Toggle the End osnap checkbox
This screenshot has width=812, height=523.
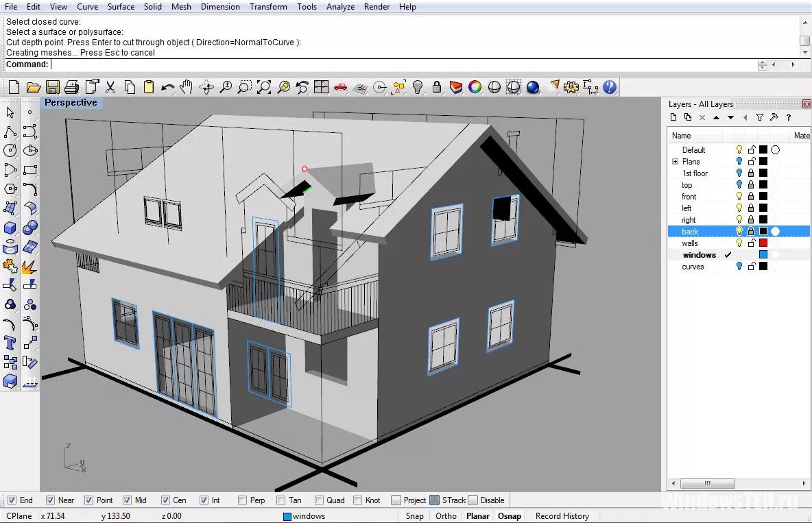tap(12, 500)
